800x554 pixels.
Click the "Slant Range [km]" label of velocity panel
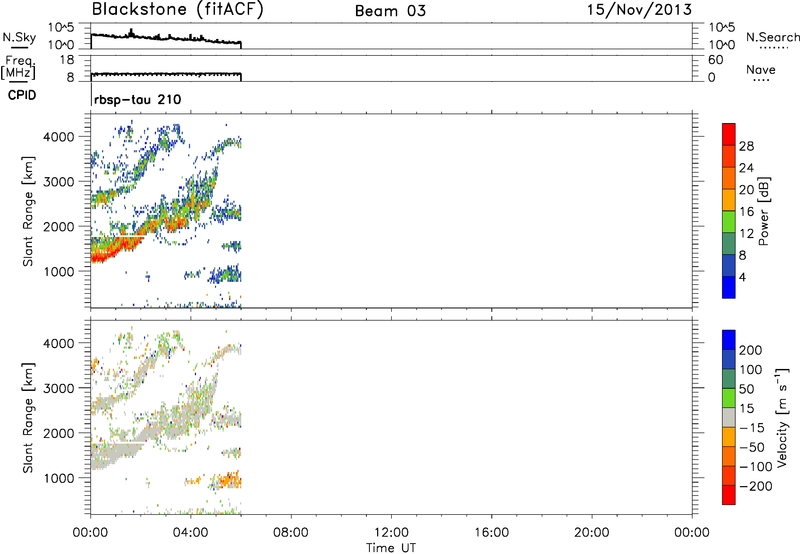(28, 418)
